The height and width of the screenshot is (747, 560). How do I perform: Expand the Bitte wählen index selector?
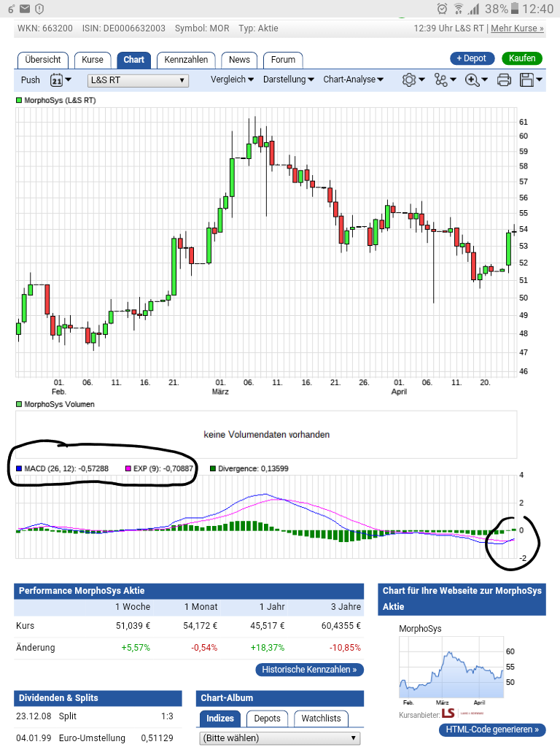click(x=279, y=738)
